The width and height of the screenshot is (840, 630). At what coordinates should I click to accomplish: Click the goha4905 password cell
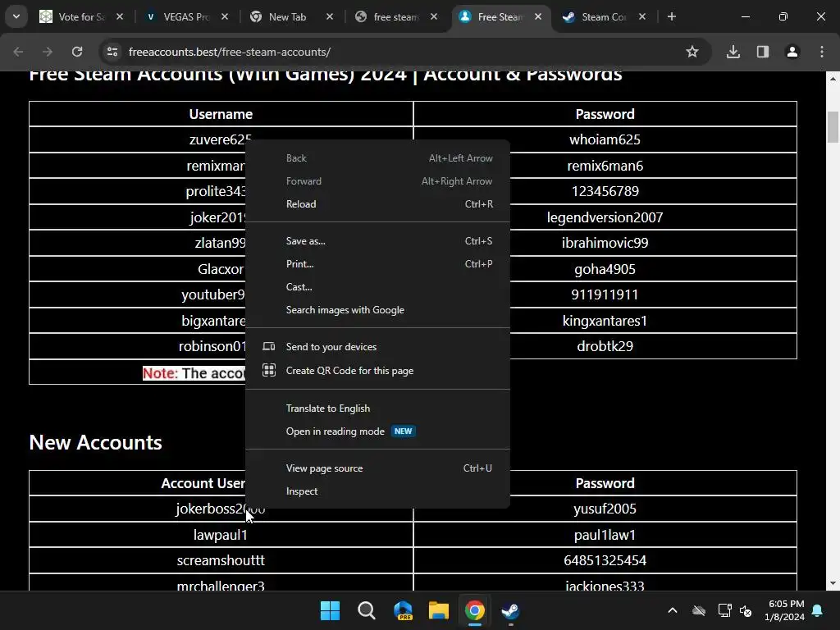click(605, 269)
